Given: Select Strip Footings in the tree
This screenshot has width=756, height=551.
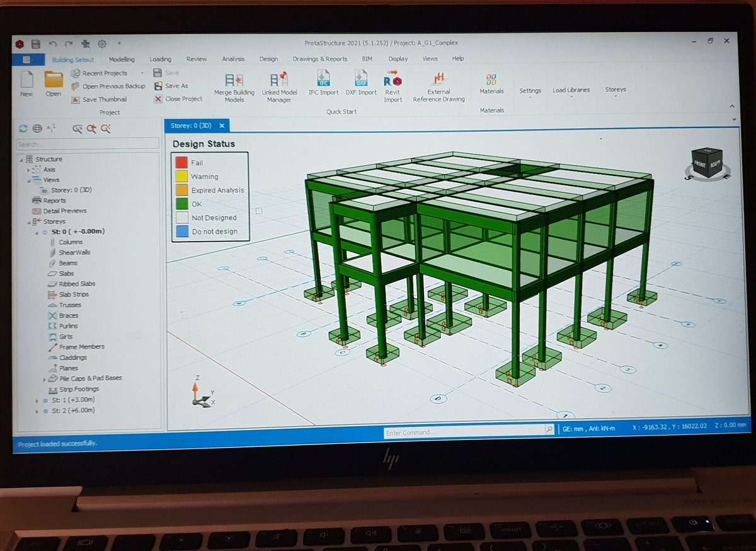Looking at the screenshot, I should click(79, 389).
